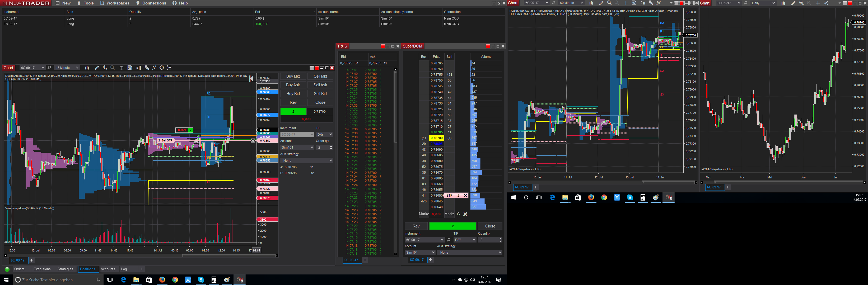Click Sell Mkt in Chart Trader

point(320,76)
